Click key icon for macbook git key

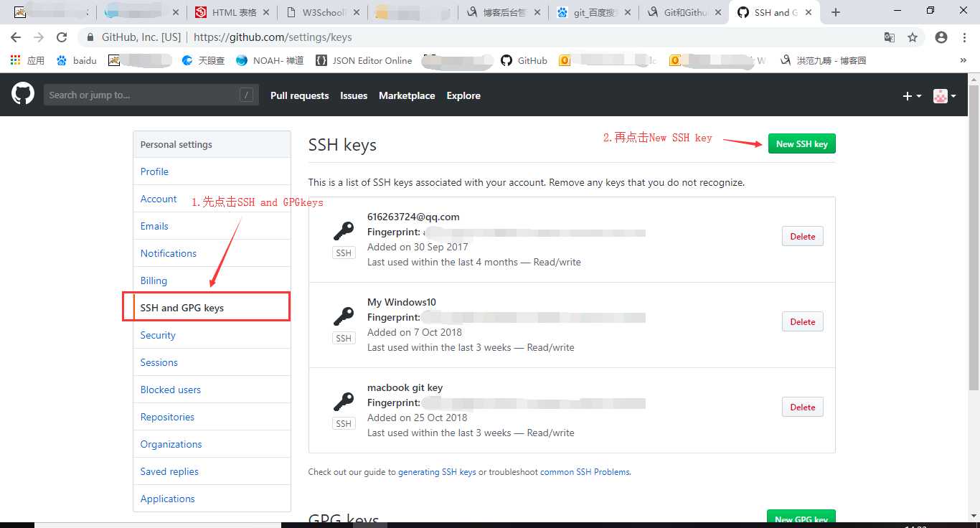[x=344, y=402]
